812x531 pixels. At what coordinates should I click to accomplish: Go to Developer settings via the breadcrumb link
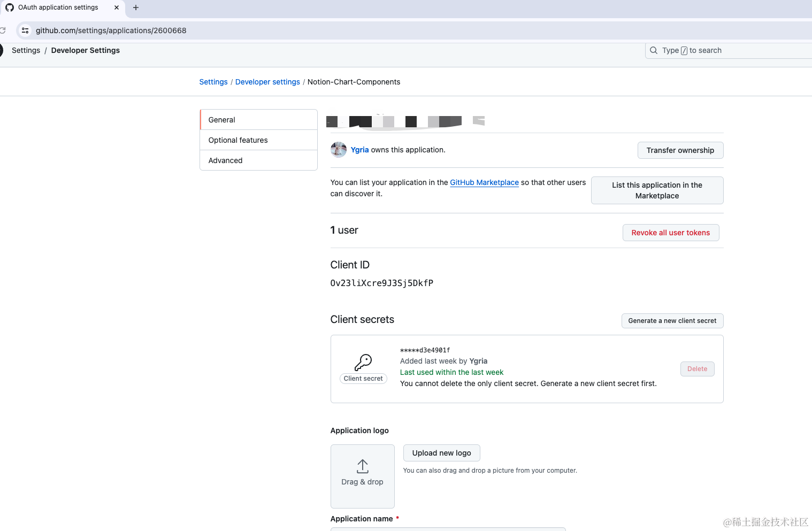tap(267, 82)
